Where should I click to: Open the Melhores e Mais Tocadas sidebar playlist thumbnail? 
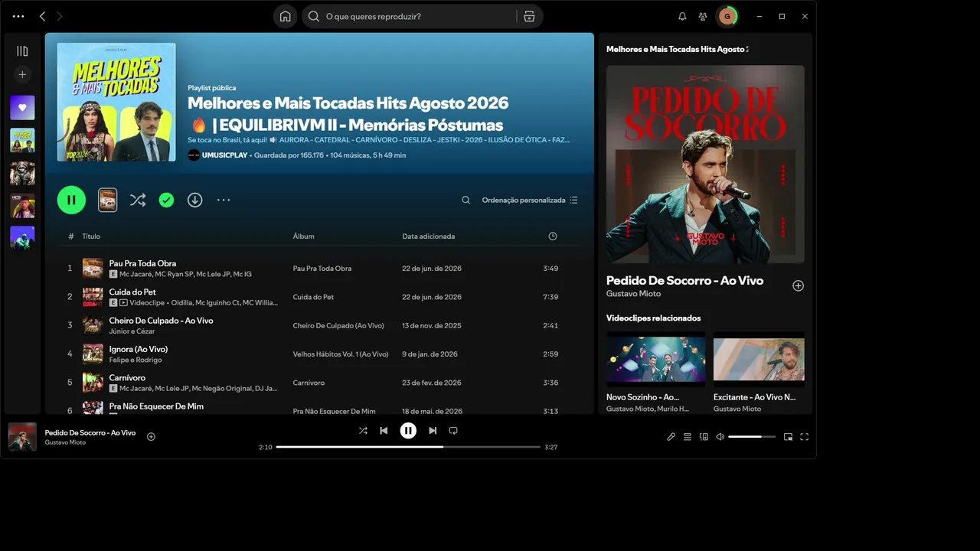22,141
